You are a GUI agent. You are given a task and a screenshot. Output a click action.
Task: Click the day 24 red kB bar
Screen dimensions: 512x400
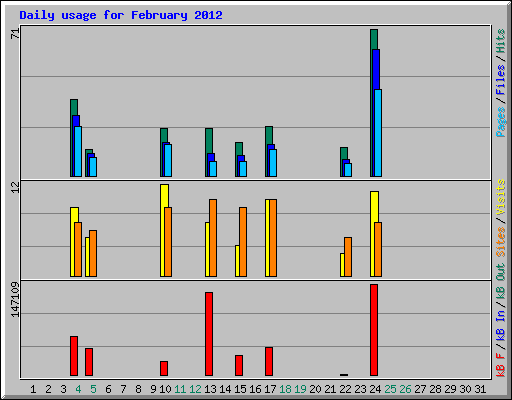(374, 330)
